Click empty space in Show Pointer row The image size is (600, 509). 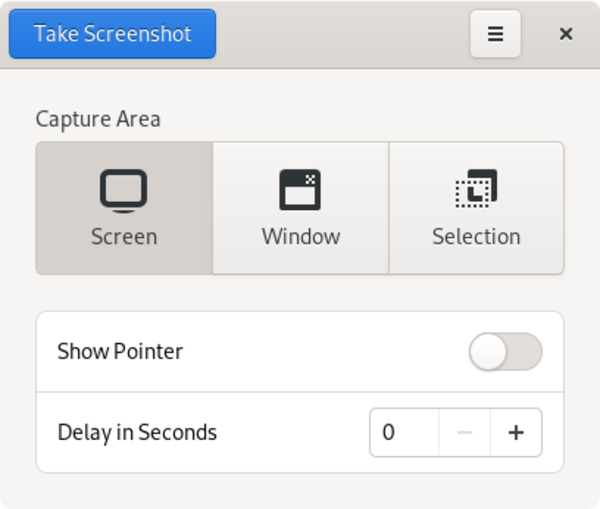(x=320, y=352)
